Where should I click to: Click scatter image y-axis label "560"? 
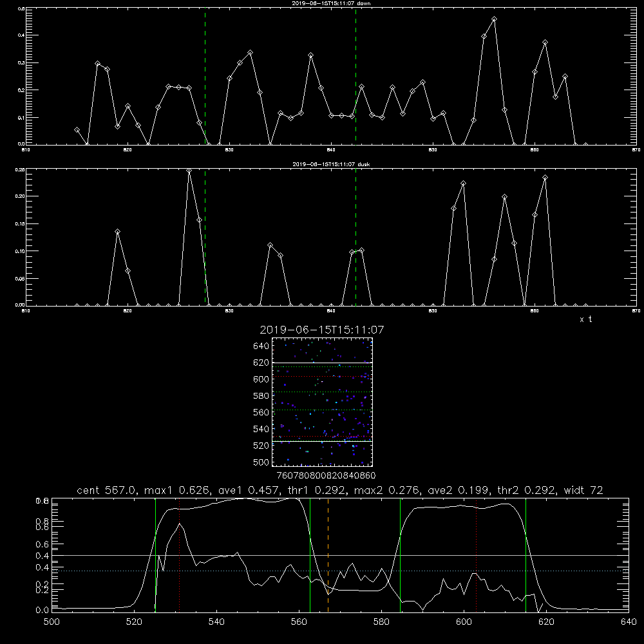coord(261,412)
